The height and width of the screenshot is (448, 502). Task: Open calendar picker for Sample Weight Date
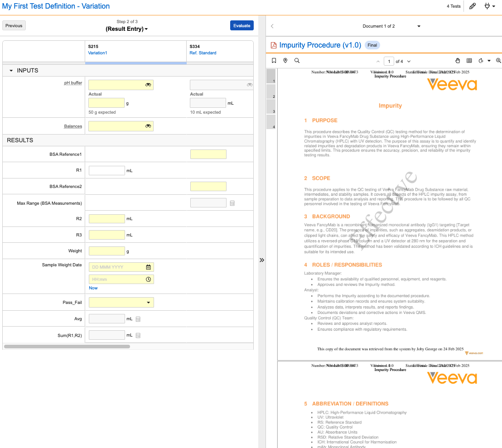click(x=148, y=267)
